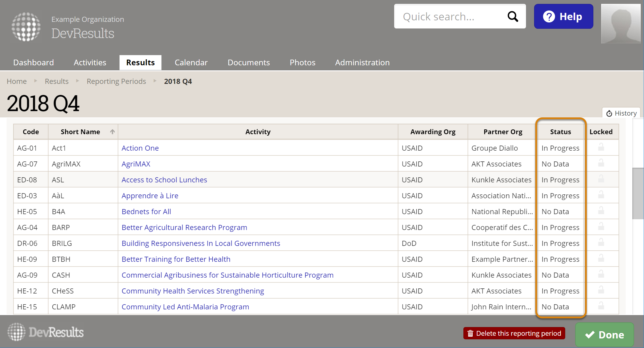
Task: Focus the Quick search field
Action: (x=449, y=16)
